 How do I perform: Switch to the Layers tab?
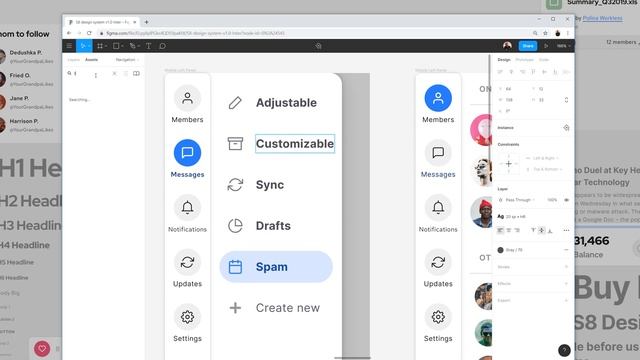point(73,60)
